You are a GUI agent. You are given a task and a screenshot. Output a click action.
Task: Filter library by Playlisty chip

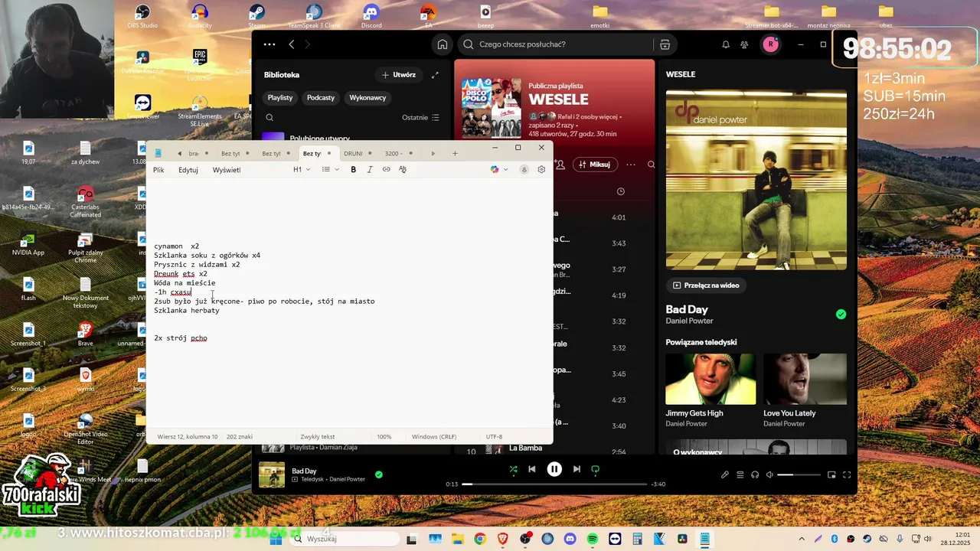point(280,98)
